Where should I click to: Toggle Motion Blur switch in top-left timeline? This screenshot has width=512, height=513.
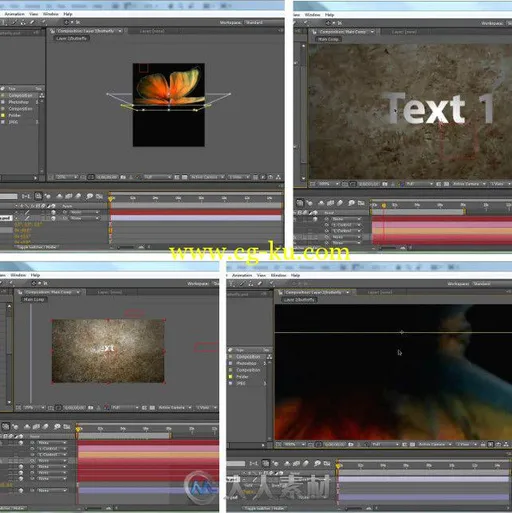pyautogui.click(x=78, y=196)
